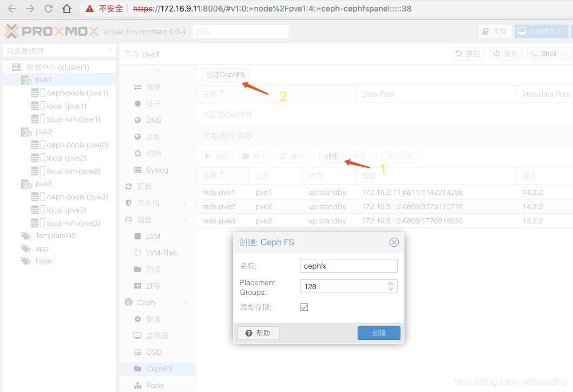Expand the 防火墙 submenu arrow
Image resolution: width=573 pixels, height=392 pixels.
coord(185,203)
